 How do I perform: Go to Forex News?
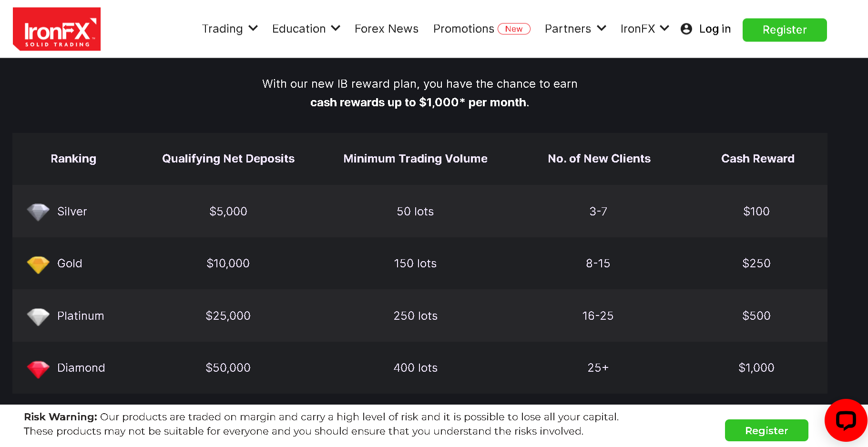pyautogui.click(x=386, y=29)
